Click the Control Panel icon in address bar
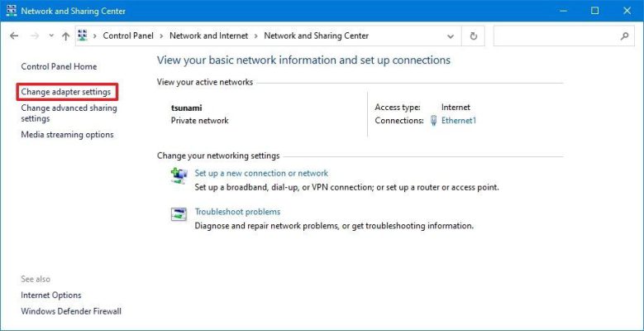This screenshot has height=331, width=644. click(x=83, y=36)
